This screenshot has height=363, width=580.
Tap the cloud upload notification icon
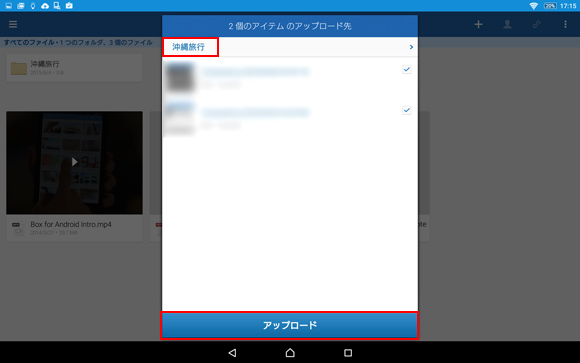coord(45,6)
